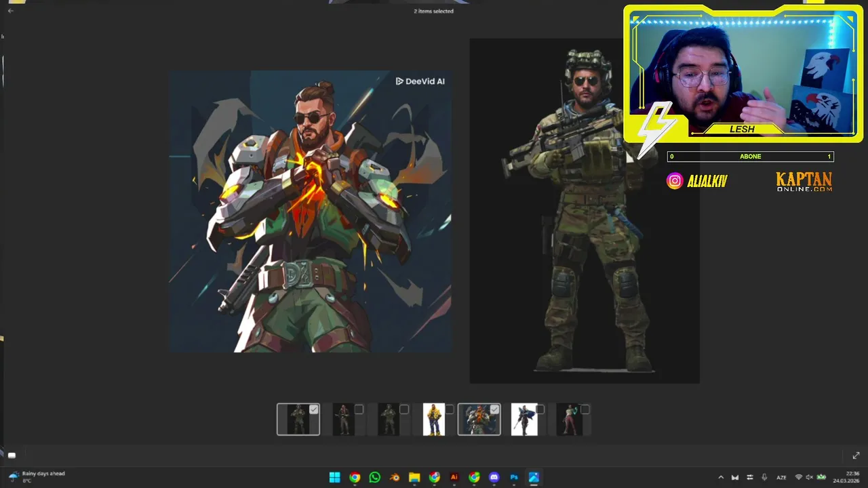
Task: Click the active Photos app taskbar icon
Action: [534, 477]
